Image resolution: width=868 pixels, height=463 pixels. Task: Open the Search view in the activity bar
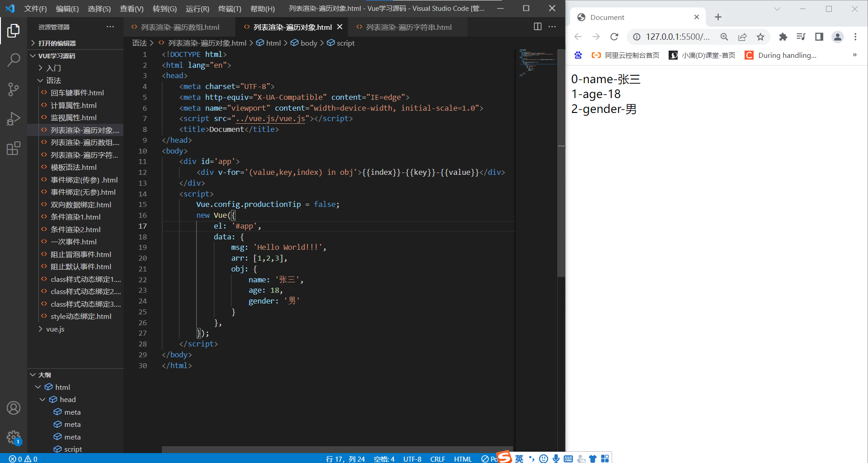(x=14, y=60)
